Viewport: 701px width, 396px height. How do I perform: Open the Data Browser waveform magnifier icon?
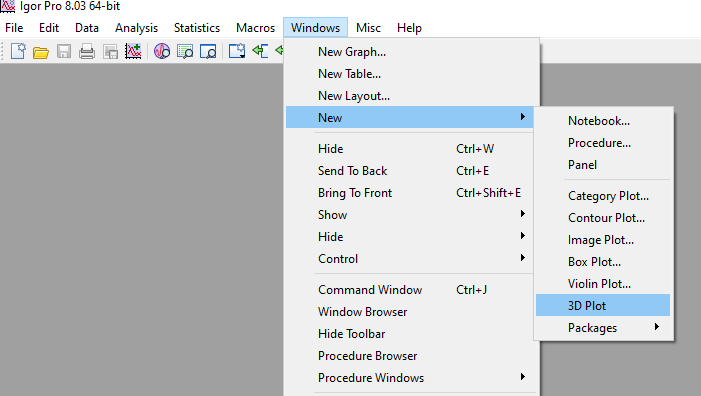(162, 51)
